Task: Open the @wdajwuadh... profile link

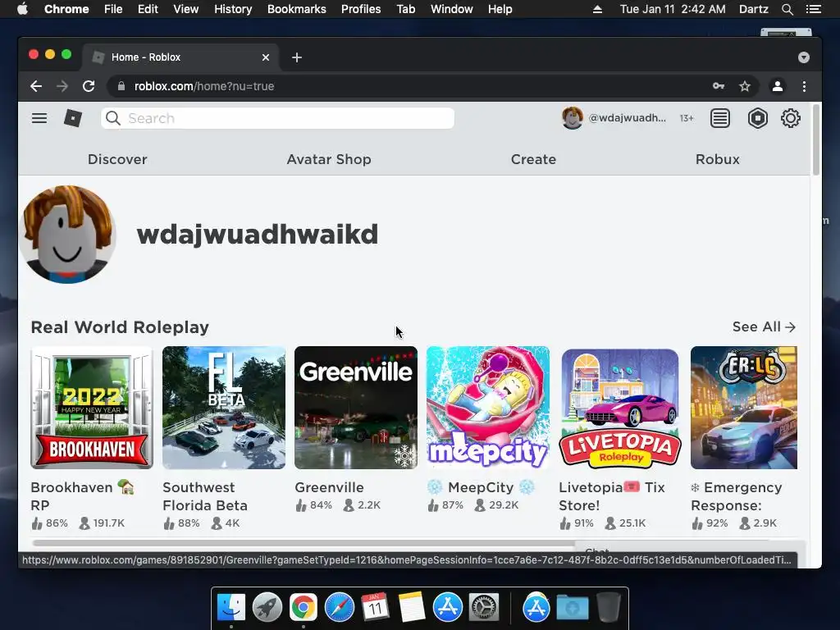Action: pos(628,118)
